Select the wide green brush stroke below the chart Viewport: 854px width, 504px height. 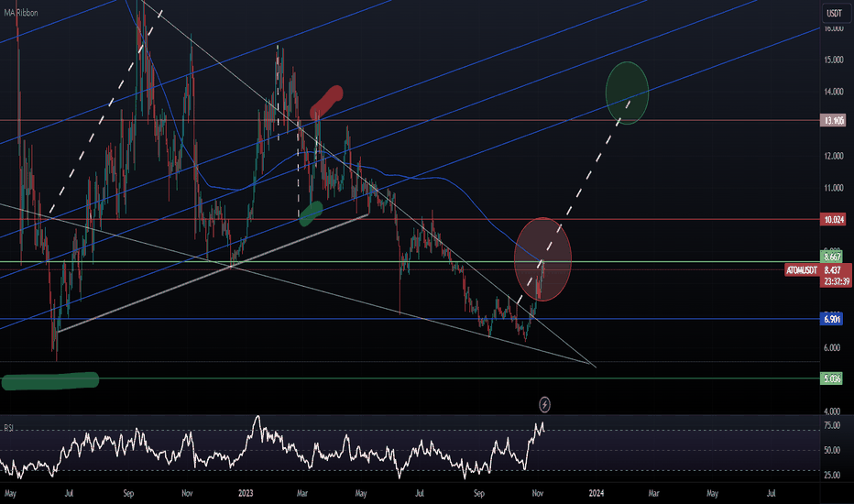pos(50,381)
